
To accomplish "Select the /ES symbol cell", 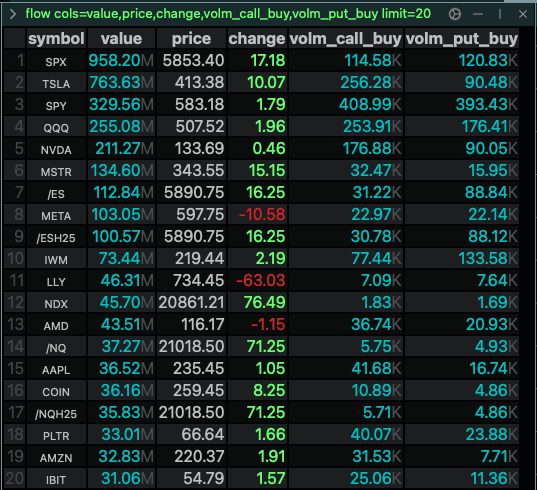I will (56, 192).
